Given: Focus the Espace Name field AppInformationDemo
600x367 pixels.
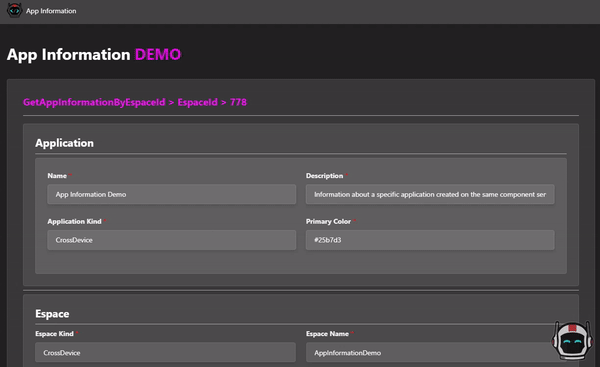Looking at the screenshot, I should tap(430, 352).
